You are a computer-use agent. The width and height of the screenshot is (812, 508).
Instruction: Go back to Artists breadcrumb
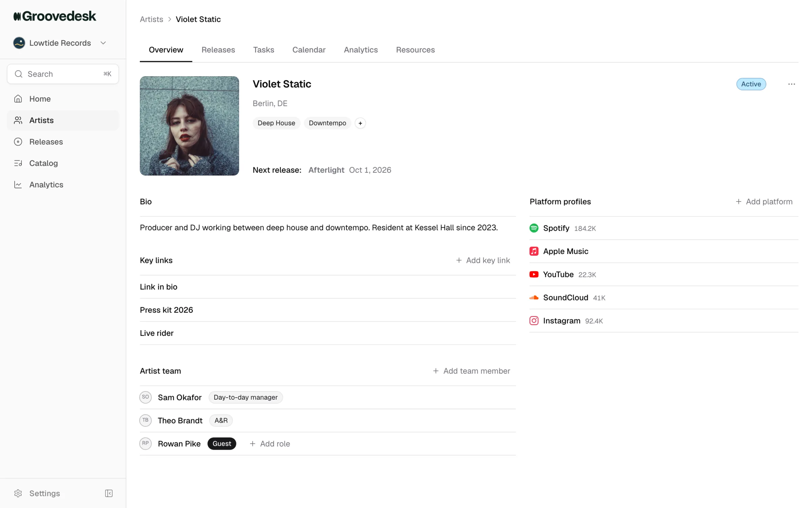click(x=151, y=19)
